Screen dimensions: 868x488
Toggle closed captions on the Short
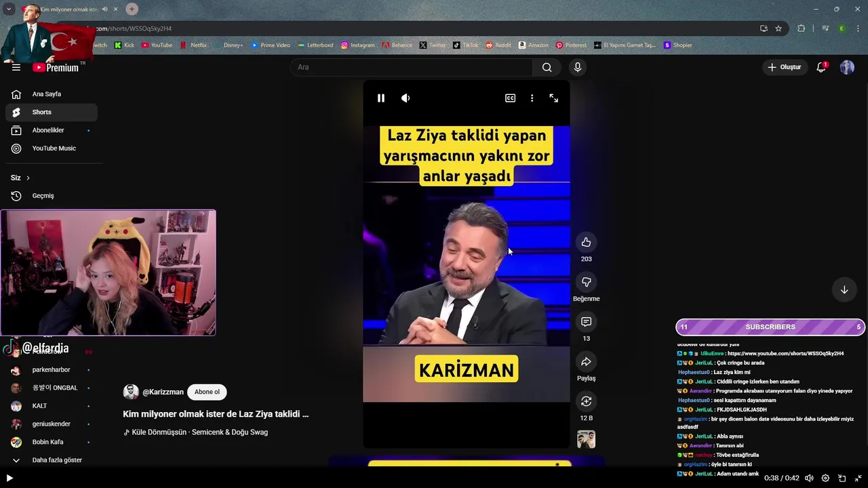pyautogui.click(x=511, y=98)
